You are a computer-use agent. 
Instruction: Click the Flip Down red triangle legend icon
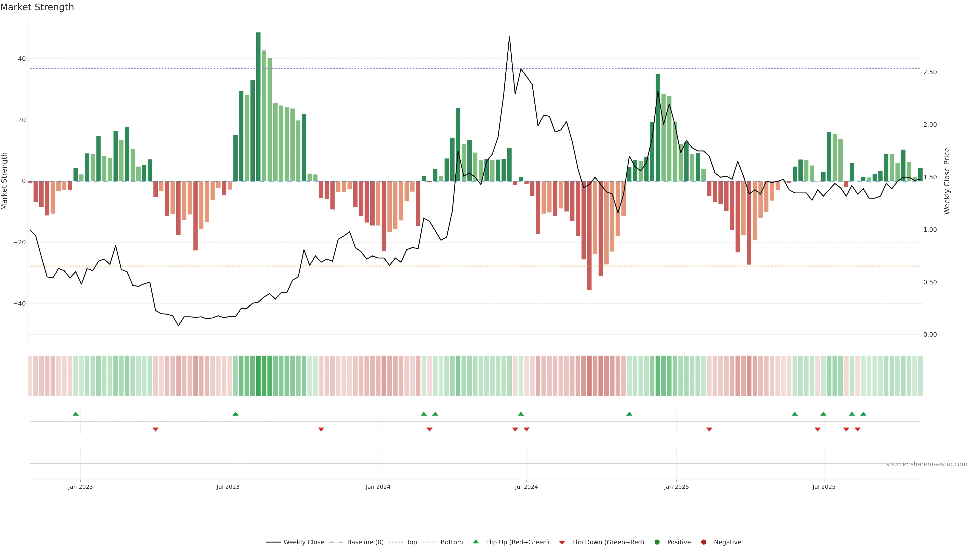click(x=562, y=543)
